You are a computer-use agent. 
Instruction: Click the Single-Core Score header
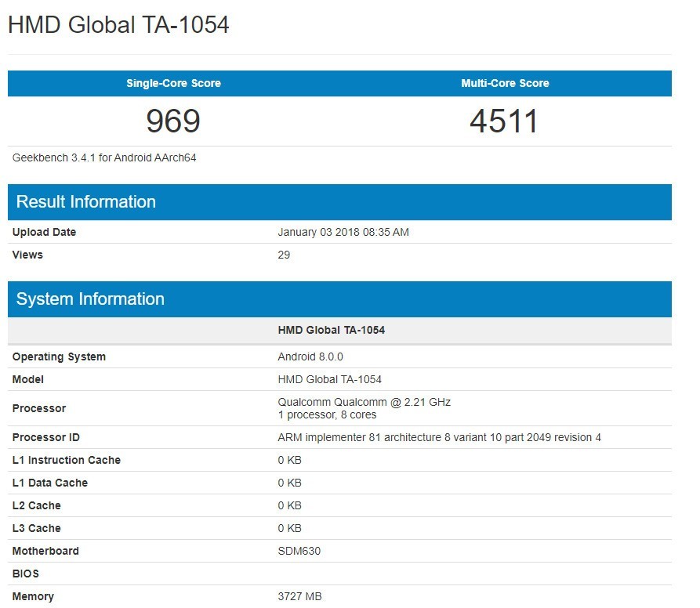pos(173,83)
